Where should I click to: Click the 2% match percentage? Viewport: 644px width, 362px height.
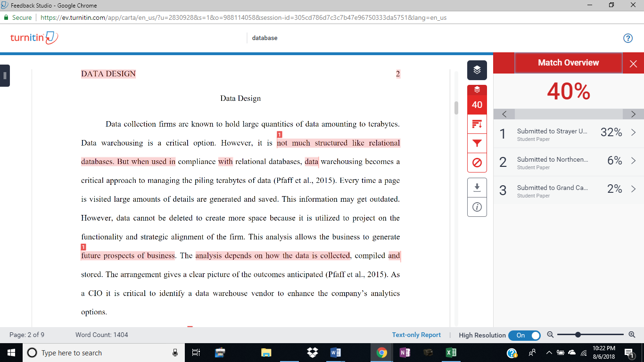[x=615, y=189]
